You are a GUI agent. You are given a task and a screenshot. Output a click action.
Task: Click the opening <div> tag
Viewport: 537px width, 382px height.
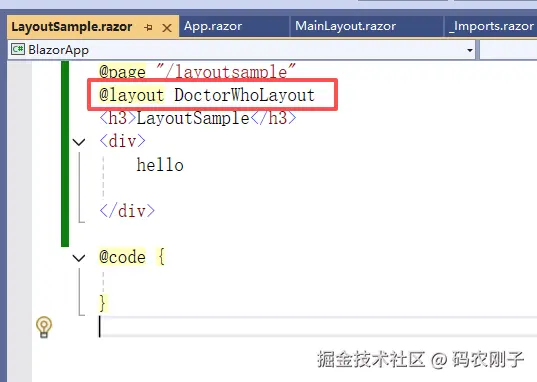click(122, 141)
